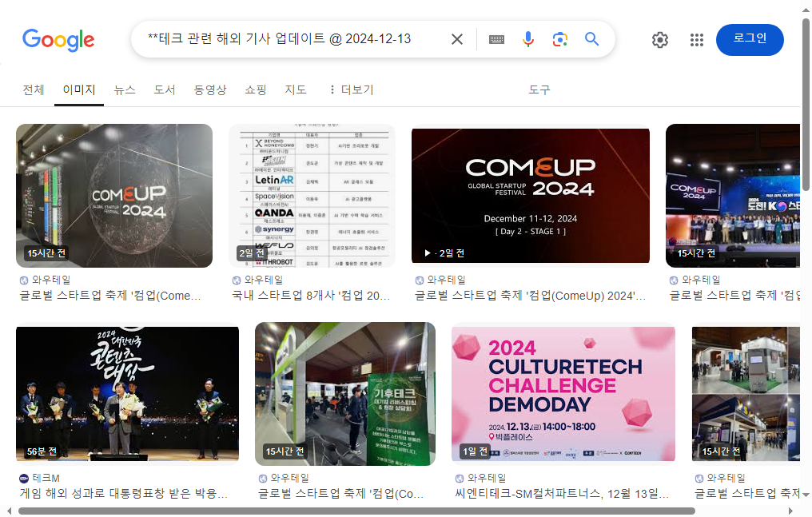The height and width of the screenshot is (517, 812).
Task: Open quick settings gear icon
Action: [x=660, y=40]
